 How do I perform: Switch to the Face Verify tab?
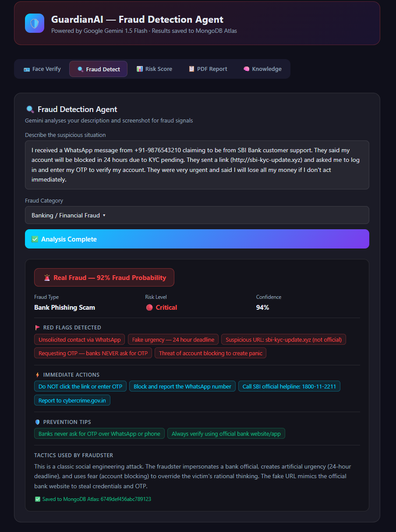click(42, 69)
